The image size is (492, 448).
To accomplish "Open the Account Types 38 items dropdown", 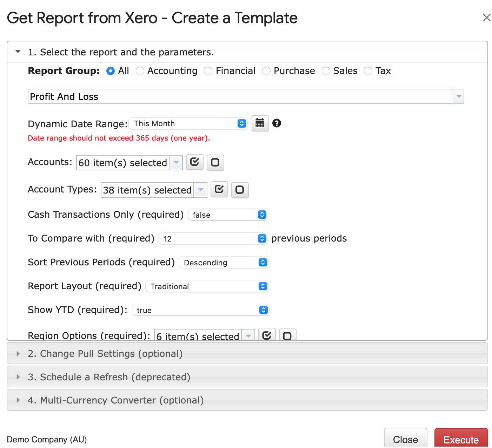I will pos(154,190).
